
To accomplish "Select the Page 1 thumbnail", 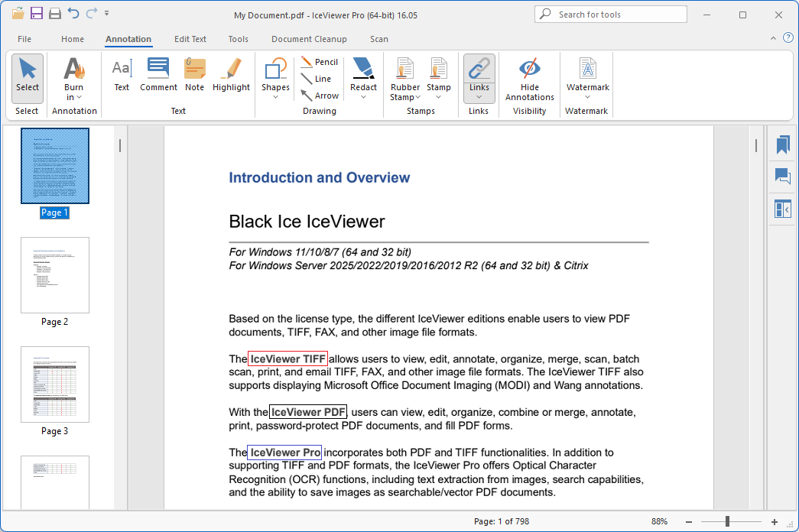I will tap(55, 166).
